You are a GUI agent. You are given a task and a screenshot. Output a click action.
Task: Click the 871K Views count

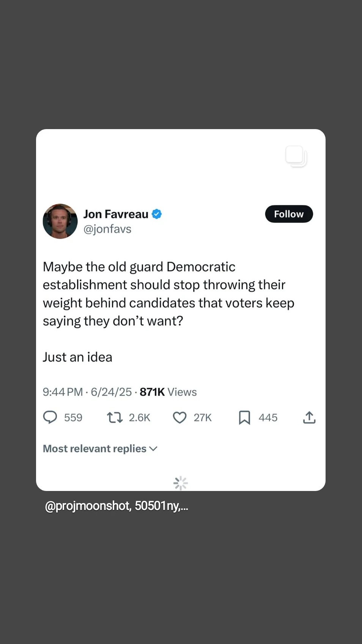(x=168, y=392)
